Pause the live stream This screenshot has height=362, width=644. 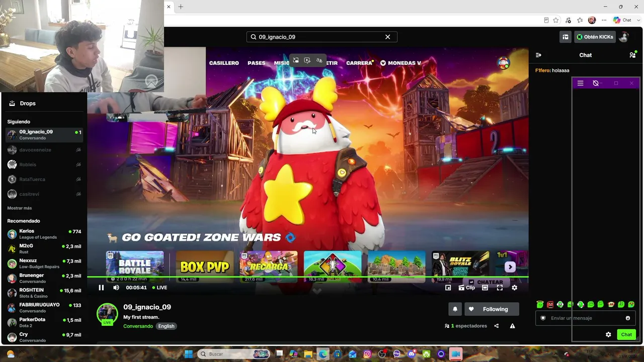(101, 288)
